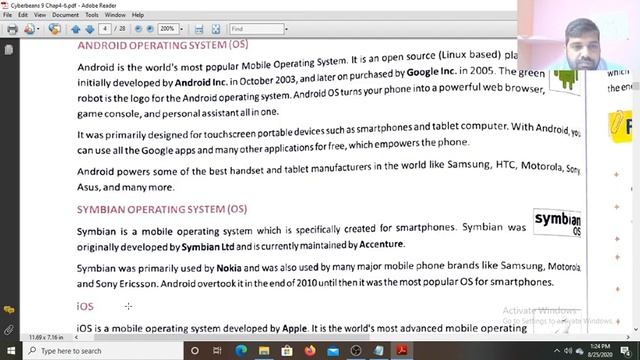The image size is (640, 360).
Task: Click the horizontal scrollbar right arrow
Action: pos(628,337)
